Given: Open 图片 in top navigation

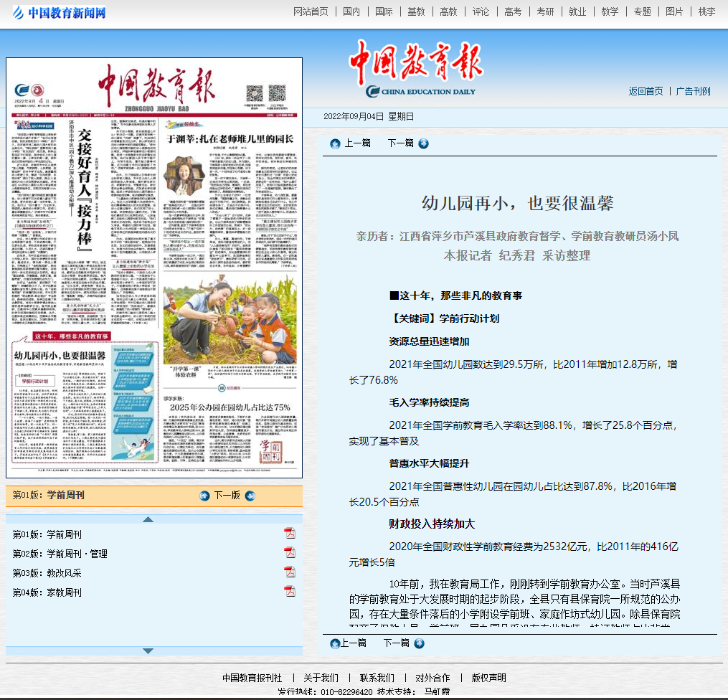Looking at the screenshot, I should 674,11.
